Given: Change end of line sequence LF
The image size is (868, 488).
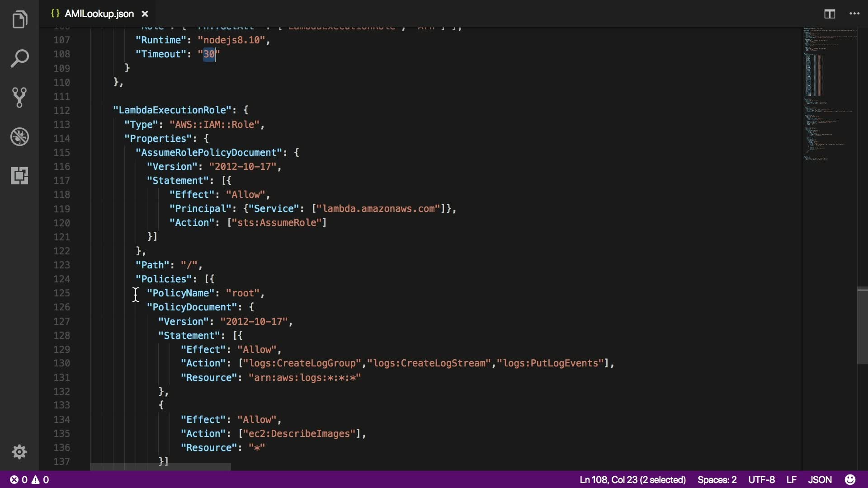Looking at the screenshot, I should pos(791,479).
